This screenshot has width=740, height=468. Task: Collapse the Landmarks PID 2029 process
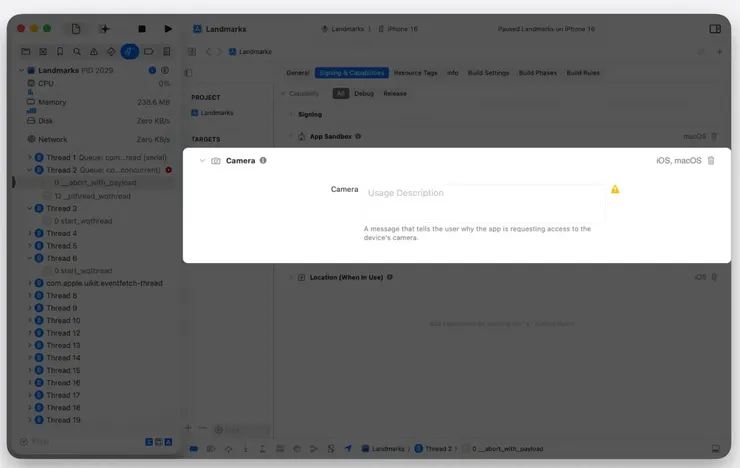21,70
